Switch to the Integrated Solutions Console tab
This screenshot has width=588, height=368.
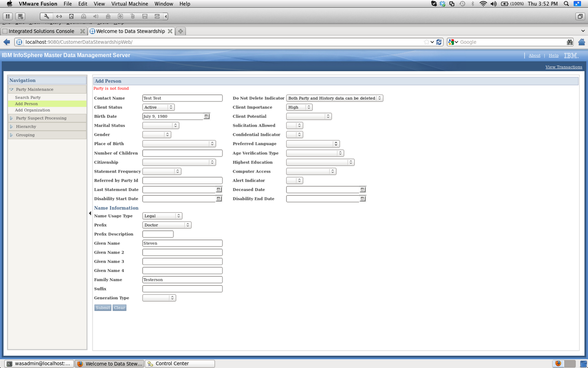[42, 31]
